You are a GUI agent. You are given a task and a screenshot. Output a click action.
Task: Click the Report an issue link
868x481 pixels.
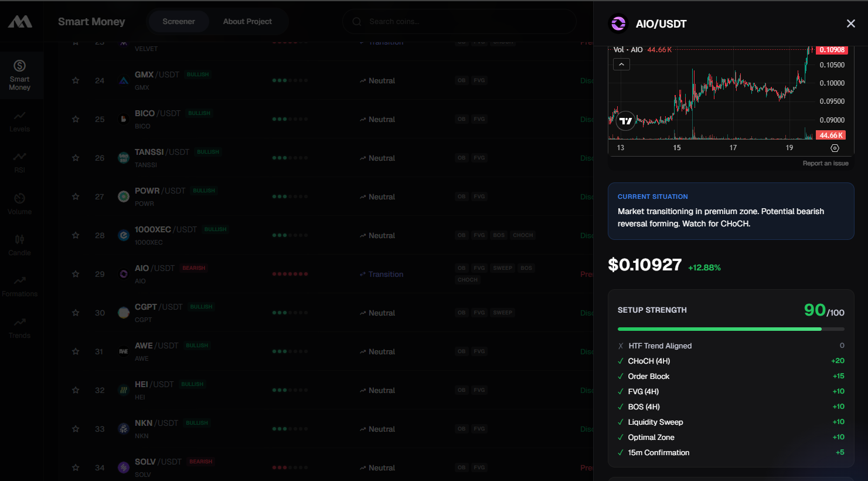[825, 163]
